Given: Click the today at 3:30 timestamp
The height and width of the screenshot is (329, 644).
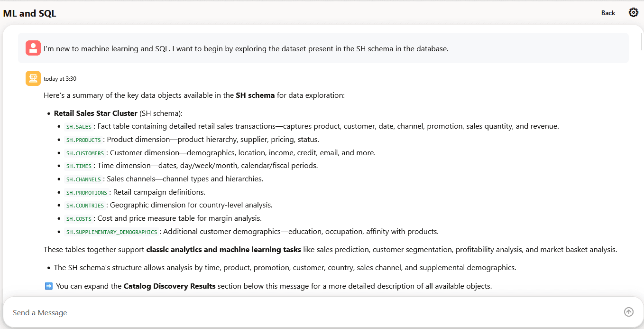Looking at the screenshot, I should tap(60, 79).
